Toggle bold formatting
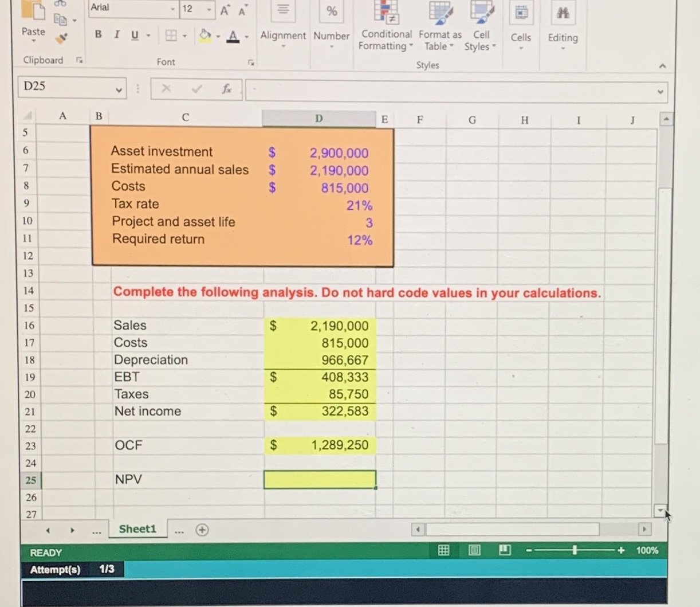The width and height of the screenshot is (700, 607). [x=98, y=34]
